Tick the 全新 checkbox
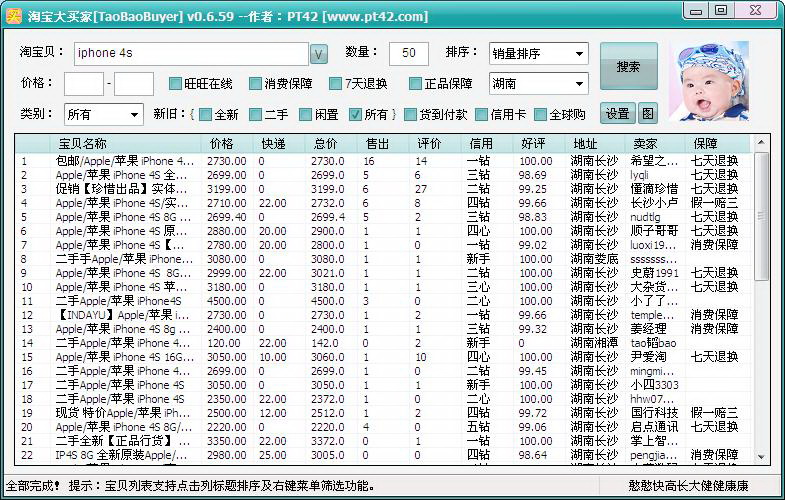This screenshot has height=500, width=785. pos(206,114)
